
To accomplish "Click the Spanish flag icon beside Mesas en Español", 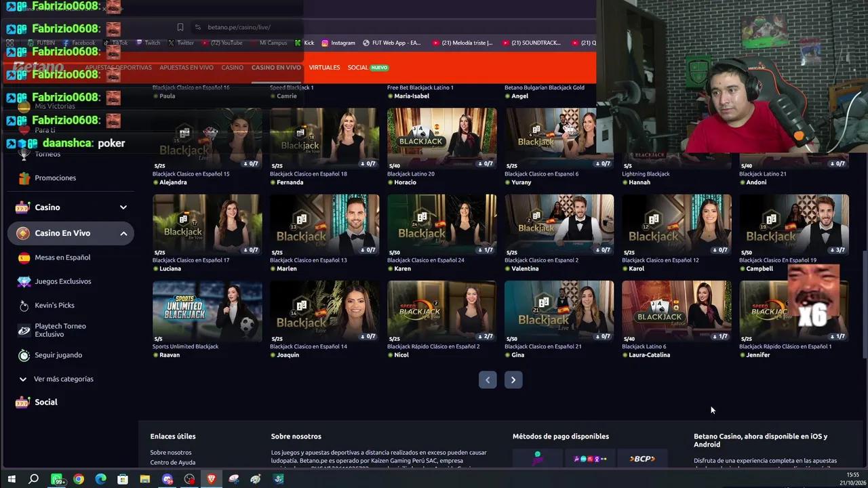I will tap(24, 258).
